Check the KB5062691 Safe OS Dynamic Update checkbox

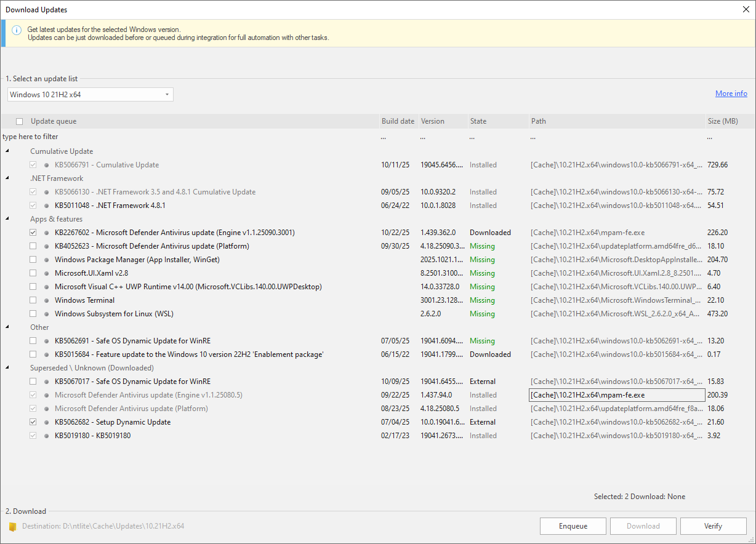33,341
